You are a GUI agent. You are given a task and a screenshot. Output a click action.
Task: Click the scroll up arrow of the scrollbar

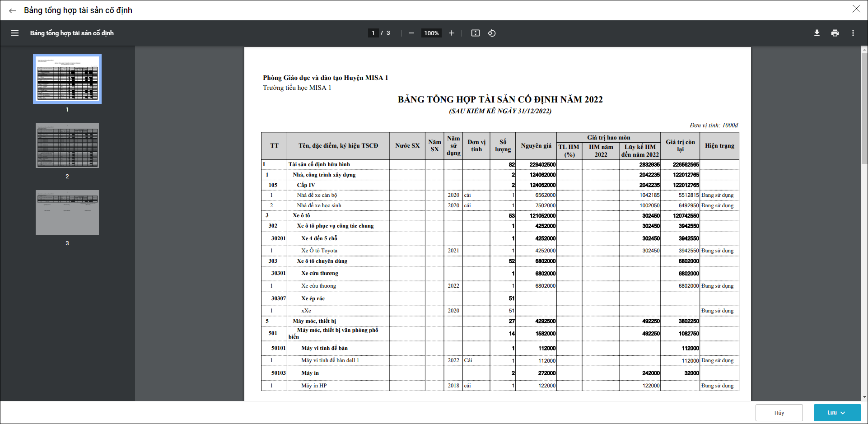864,49
